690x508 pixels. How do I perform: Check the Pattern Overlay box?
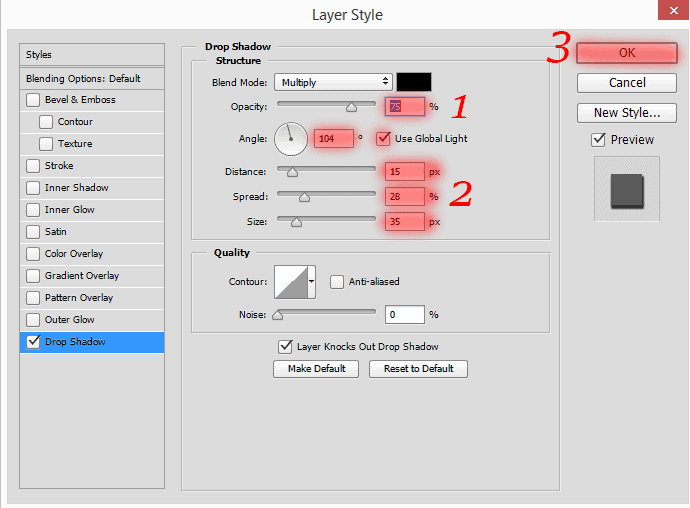(33, 298)
